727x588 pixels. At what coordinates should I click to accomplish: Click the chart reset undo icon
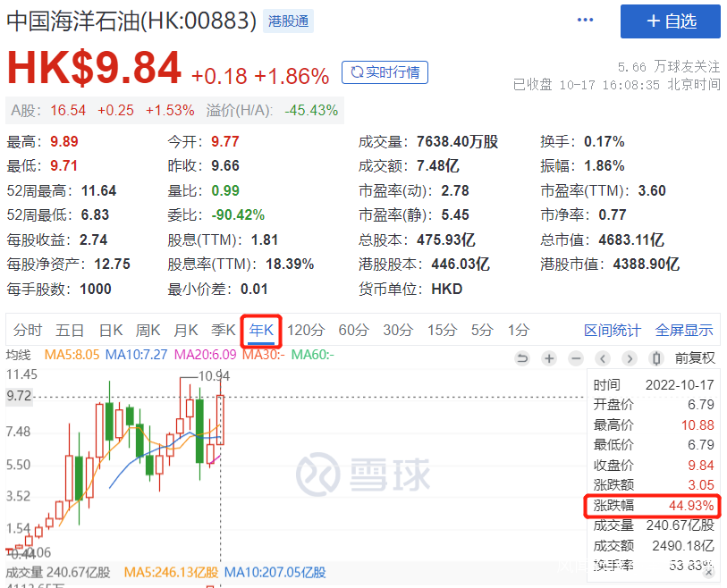pyautogui.click(x=522, y=358)
